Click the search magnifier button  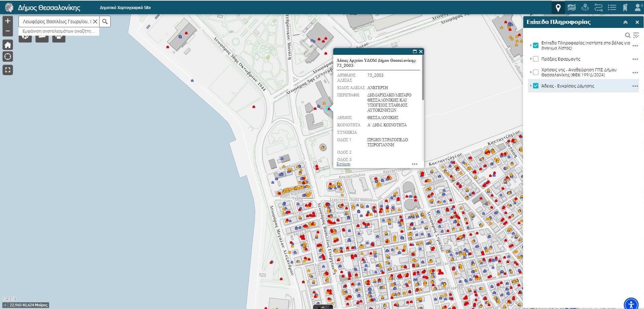(x=105, y=22)
